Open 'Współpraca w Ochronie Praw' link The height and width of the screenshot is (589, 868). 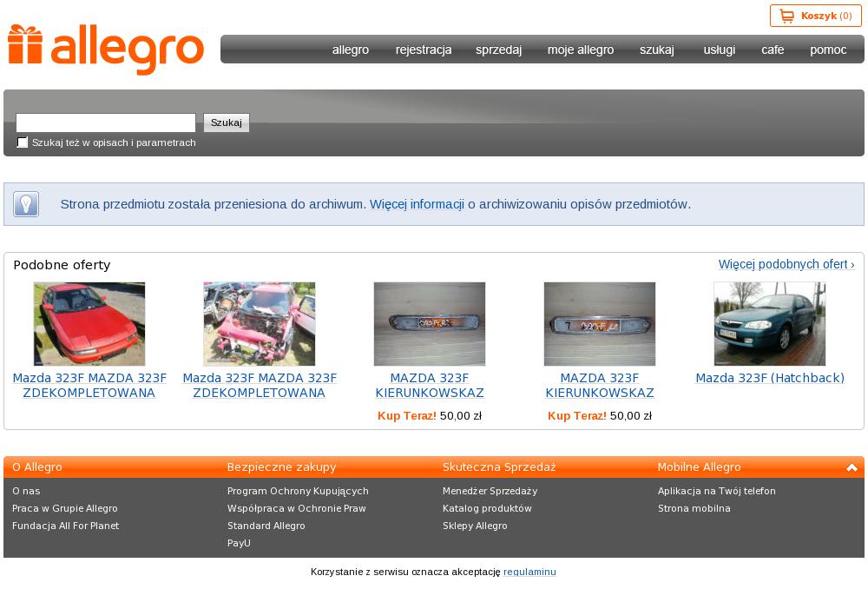pyautogui.click(x=297, y=508)
